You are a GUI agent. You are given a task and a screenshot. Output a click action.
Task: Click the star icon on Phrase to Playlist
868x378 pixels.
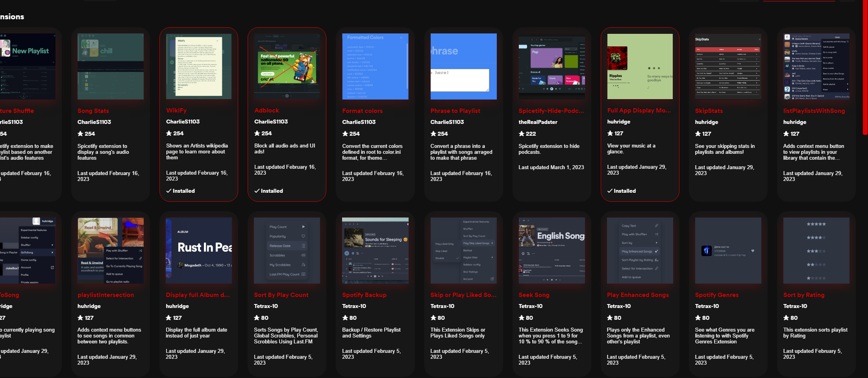(x=433, y=133)
